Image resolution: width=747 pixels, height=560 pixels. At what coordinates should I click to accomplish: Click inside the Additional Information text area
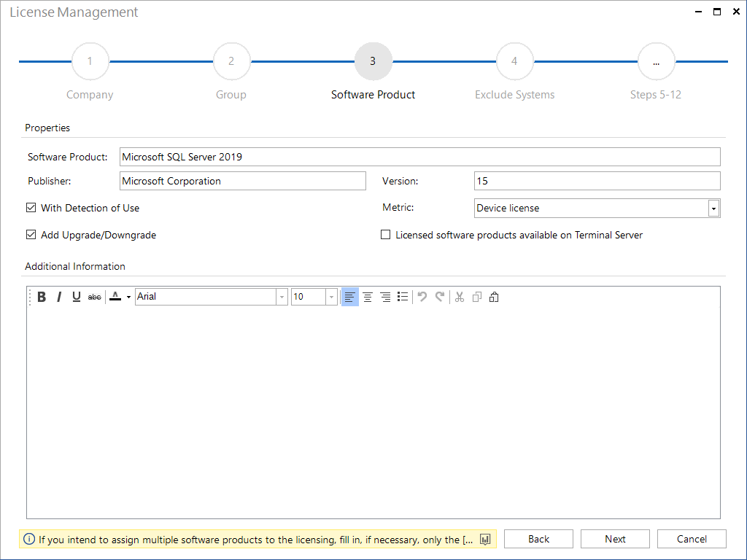[x=373, y=413]
